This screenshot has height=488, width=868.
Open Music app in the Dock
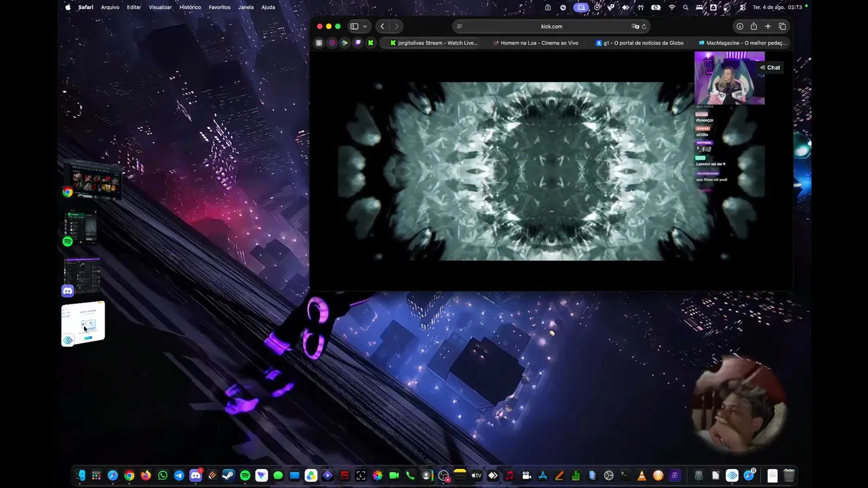pyautogui.click(x=509, y=476)
